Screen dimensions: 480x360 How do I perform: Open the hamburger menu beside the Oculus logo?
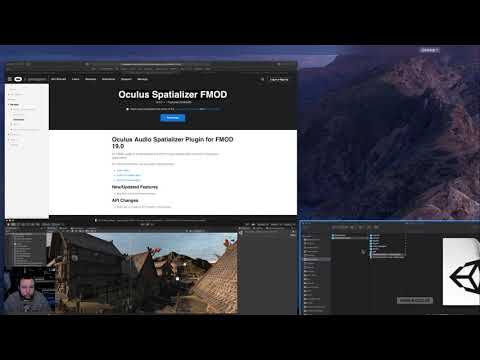10,79
